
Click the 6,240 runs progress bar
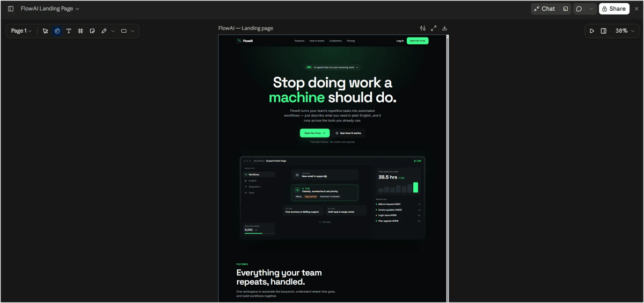(260, 233)
